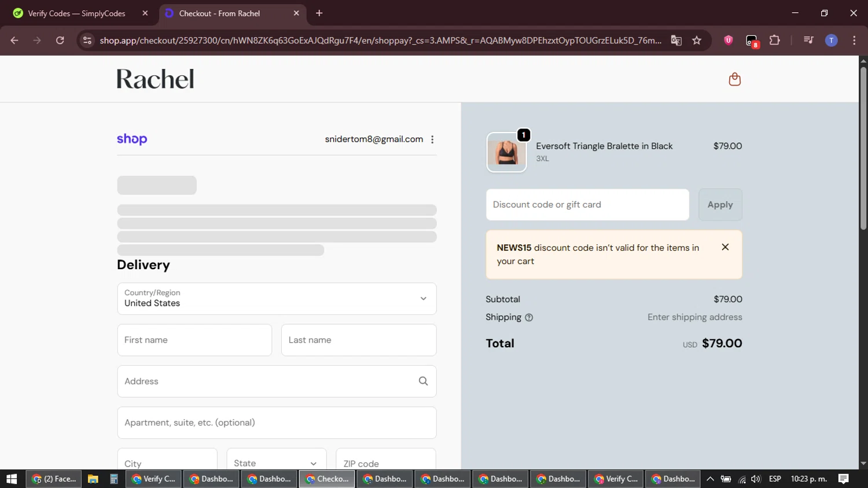Click the translate page icon
The image size is (868, 488).
(676, 40)
